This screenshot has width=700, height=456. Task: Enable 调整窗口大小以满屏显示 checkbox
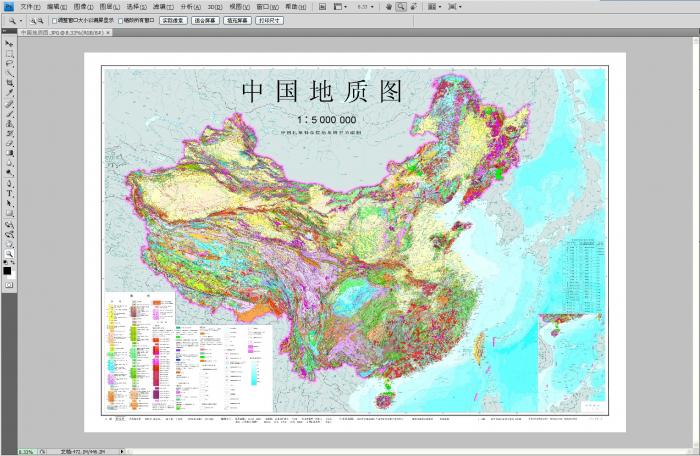(x=55, y=20)
